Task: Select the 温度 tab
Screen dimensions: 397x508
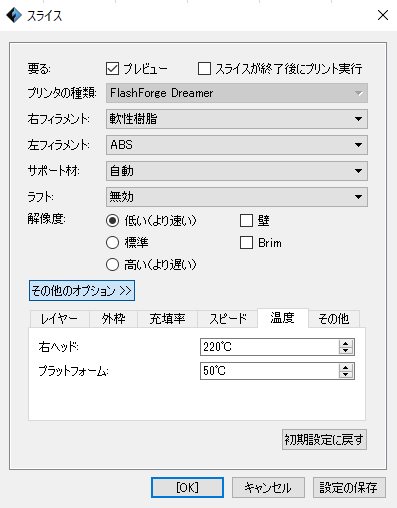Action: pos(283,318)
